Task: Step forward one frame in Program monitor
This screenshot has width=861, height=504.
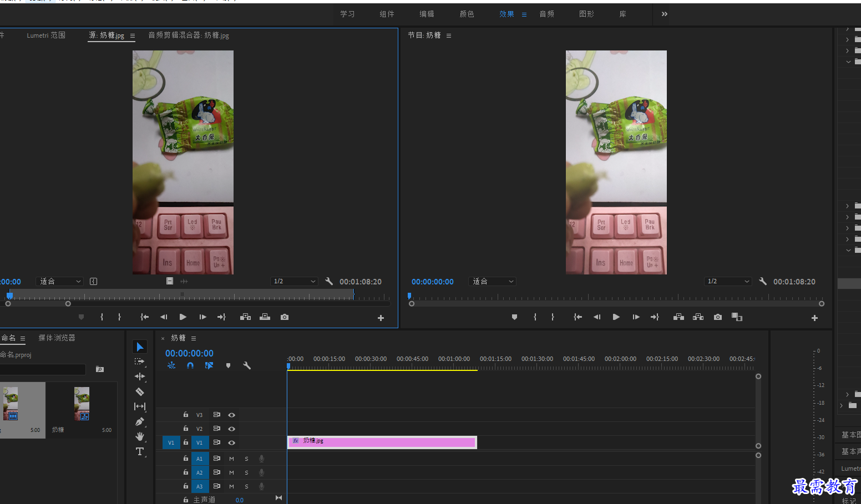Action: pos(636,317)
